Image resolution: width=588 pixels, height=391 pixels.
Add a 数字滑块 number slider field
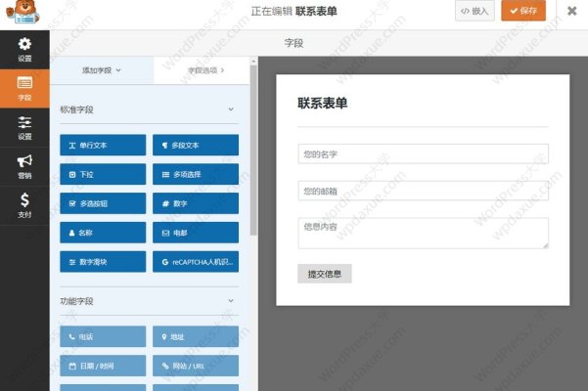coord(103,262)
